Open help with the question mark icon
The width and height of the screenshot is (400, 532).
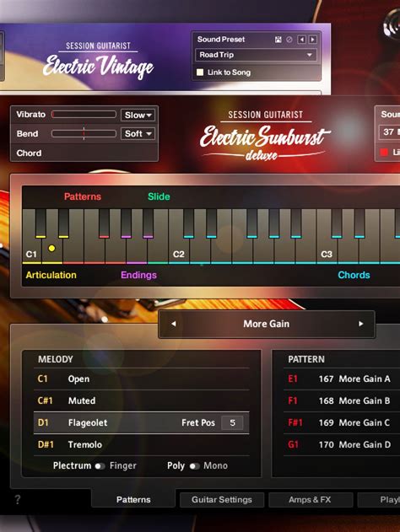click(18, 499)
